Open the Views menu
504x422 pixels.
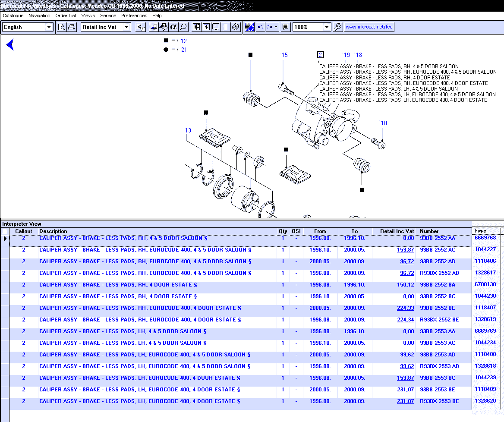pos(88,16)
